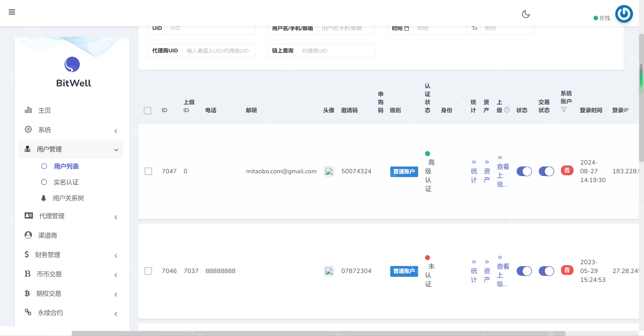644x336 pixels.
Task: Select the 财务管理 dollar icon
Action: pyautogui.click(x=27, y=254)
